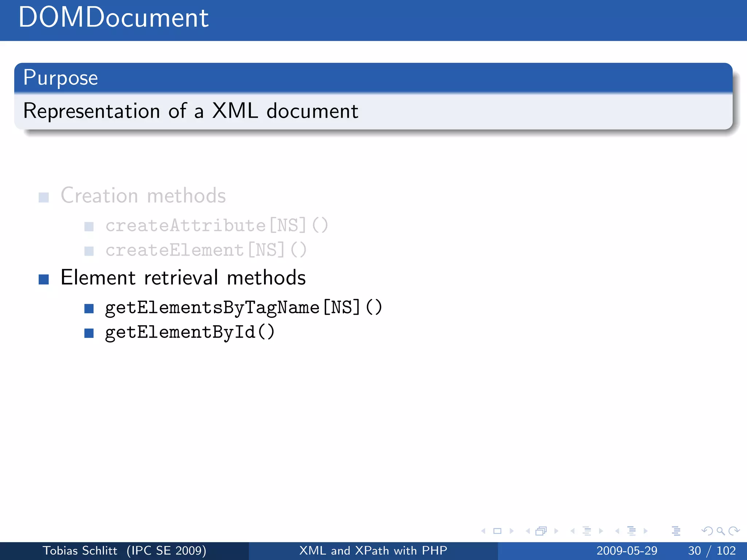Go to previous frame arrow
This screenshot has width=747, height=560.
528,531
